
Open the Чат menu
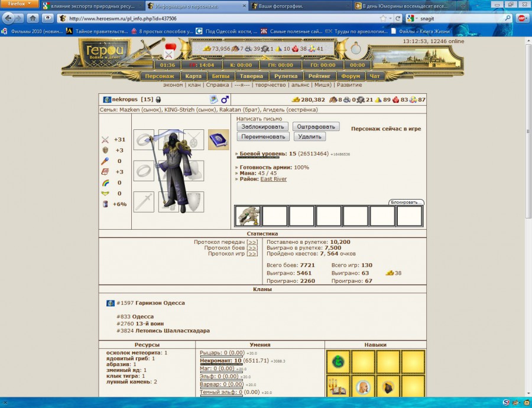tap(375, 76)
